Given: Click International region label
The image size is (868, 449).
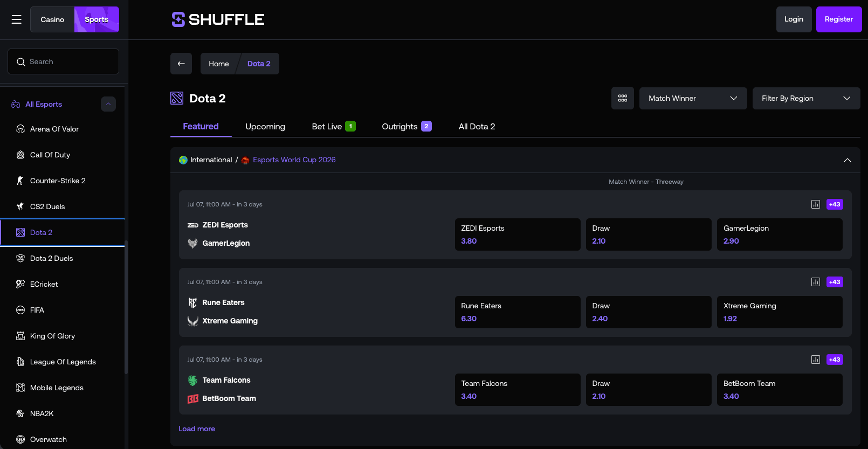Looking at the screenshot, I should (x=211, y=160).
